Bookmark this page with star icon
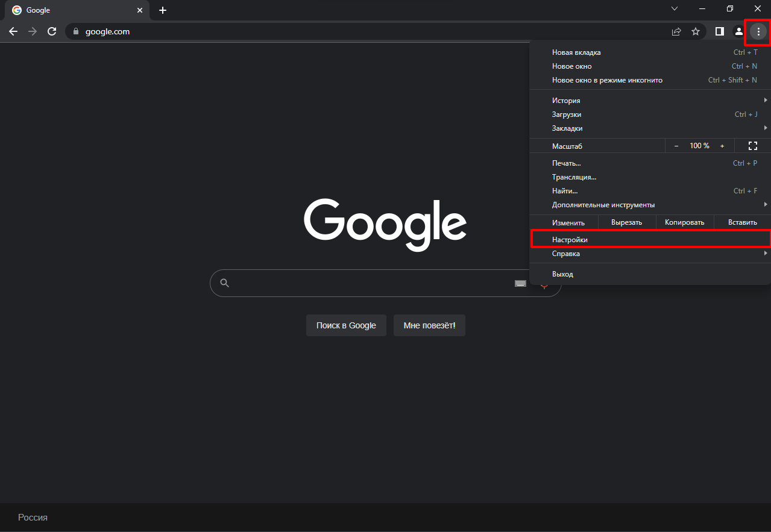 pyautogui.click(x=696, y=31)
